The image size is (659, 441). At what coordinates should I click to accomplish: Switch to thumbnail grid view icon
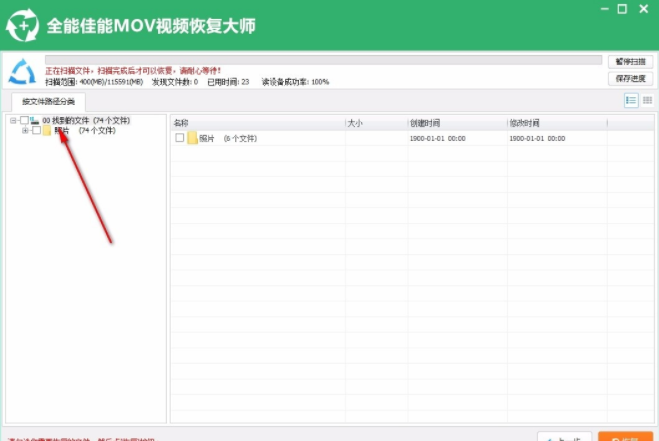[647, 100]
